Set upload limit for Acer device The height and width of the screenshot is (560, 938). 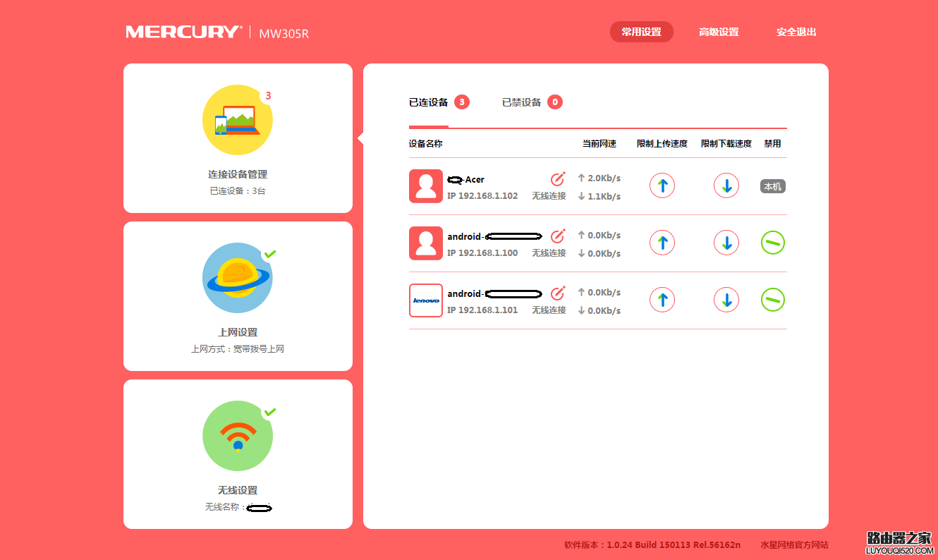click(x=662, y=185)
